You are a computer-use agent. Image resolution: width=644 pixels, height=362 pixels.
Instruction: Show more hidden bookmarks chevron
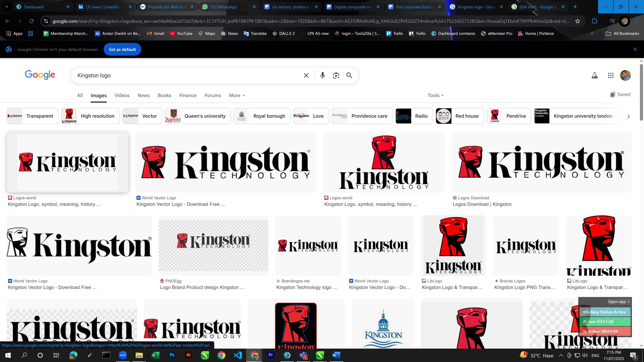click(592, 34)
